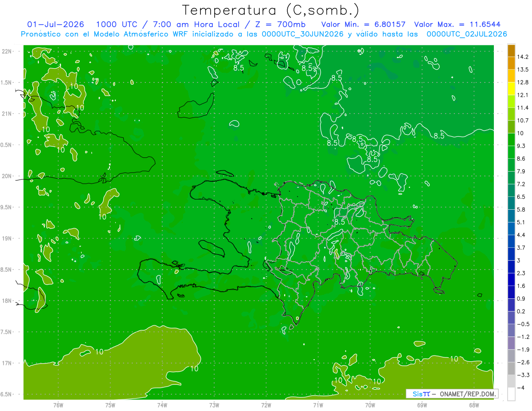Image resolution: width=532 pixels, height=411 pixels.
Task: Click blue swatch between 3.7 and 3
Action: point(511,254)
